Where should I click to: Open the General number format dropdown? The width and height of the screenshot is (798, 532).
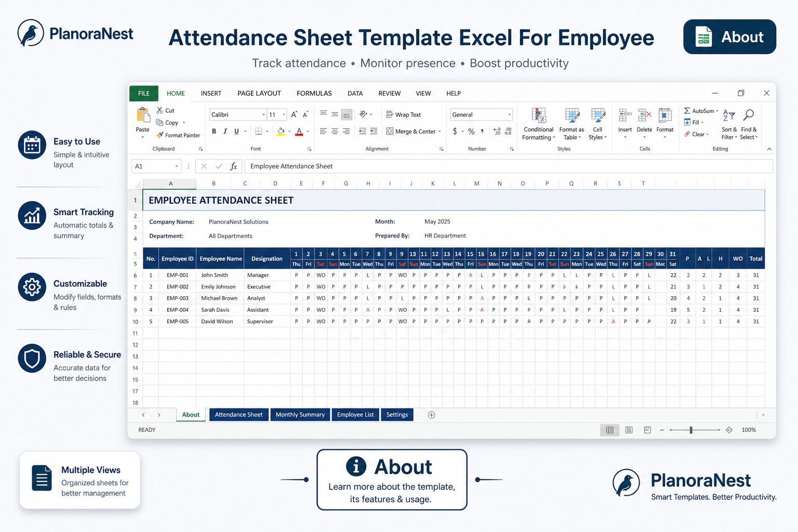tap(509, 115)
